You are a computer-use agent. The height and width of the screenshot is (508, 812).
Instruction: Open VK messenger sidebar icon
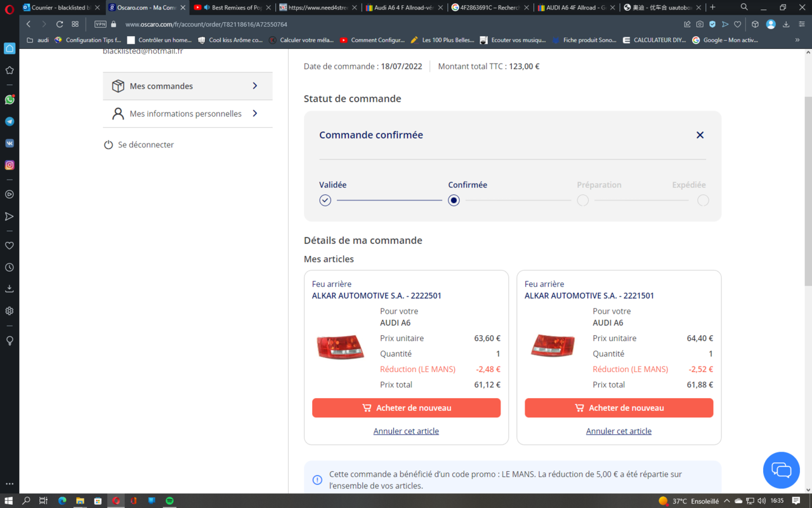pos(10,144)
